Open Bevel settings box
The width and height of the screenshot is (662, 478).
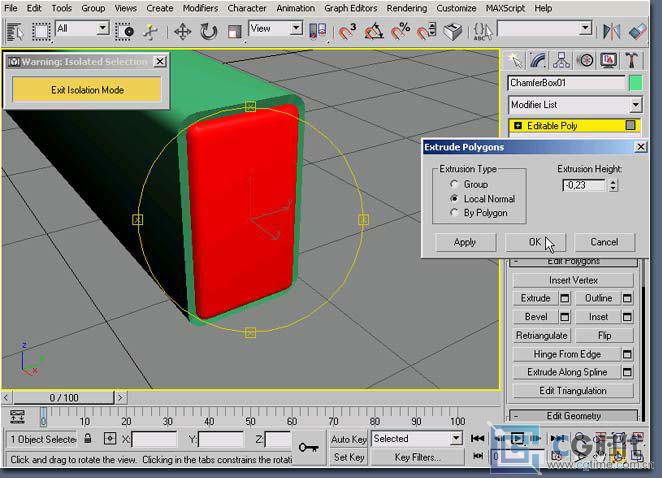(x=565, y=317)
